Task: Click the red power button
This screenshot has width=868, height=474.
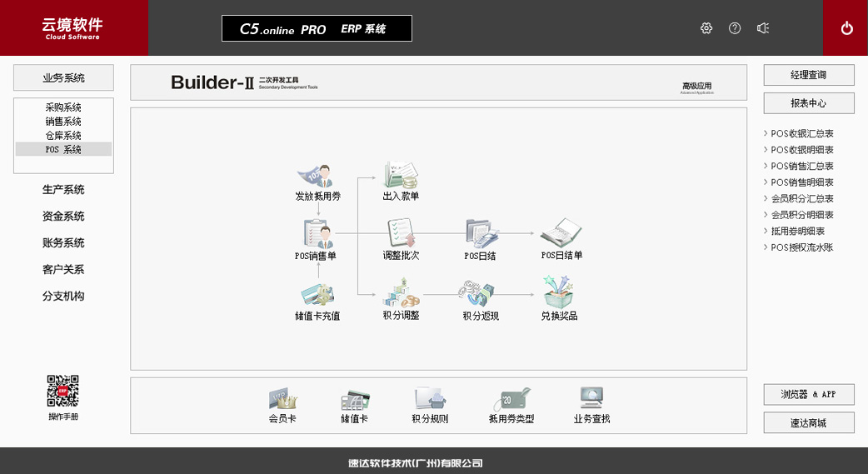Action: click(846, 28)
